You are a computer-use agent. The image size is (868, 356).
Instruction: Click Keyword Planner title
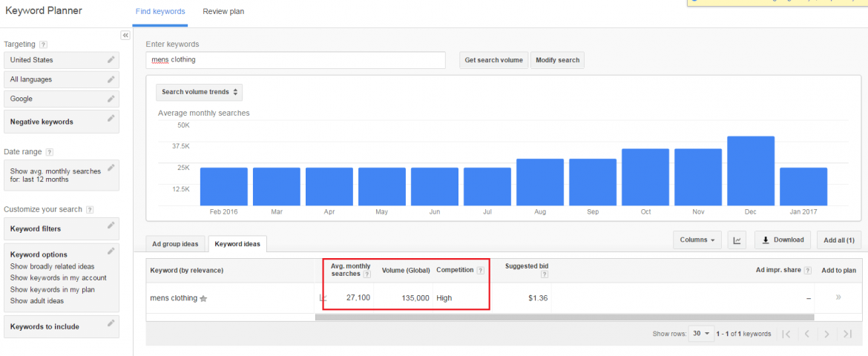(44, 10)
